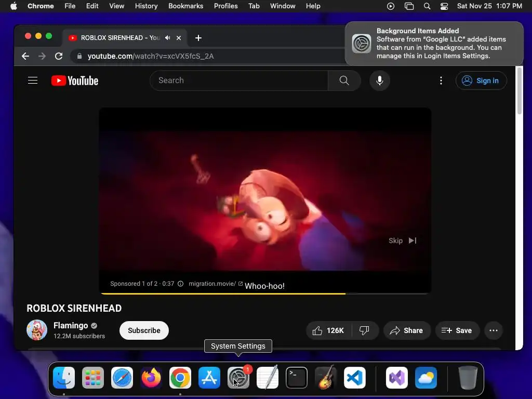Launch Firefox from the Dock
The image size is (532, 399).
point(151,378)
